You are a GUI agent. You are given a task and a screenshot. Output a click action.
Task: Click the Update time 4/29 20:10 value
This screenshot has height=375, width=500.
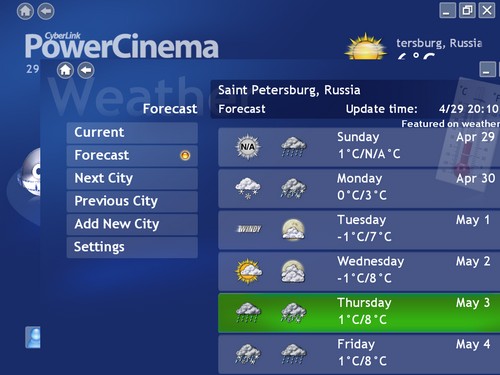click(x=468, y=109)
